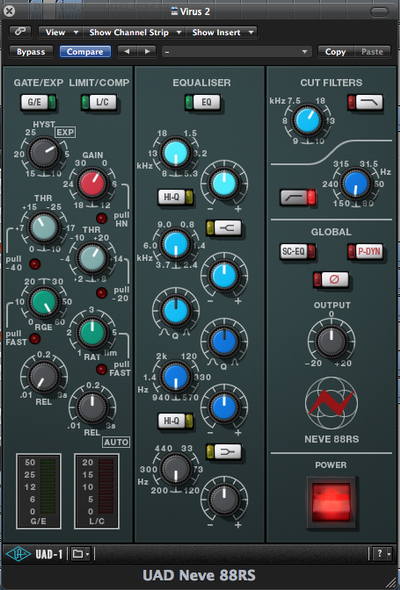The width and height of the screenshot is (400, 590).
Task: Click the pull -20 indicator LED
Action: (102, 292)
